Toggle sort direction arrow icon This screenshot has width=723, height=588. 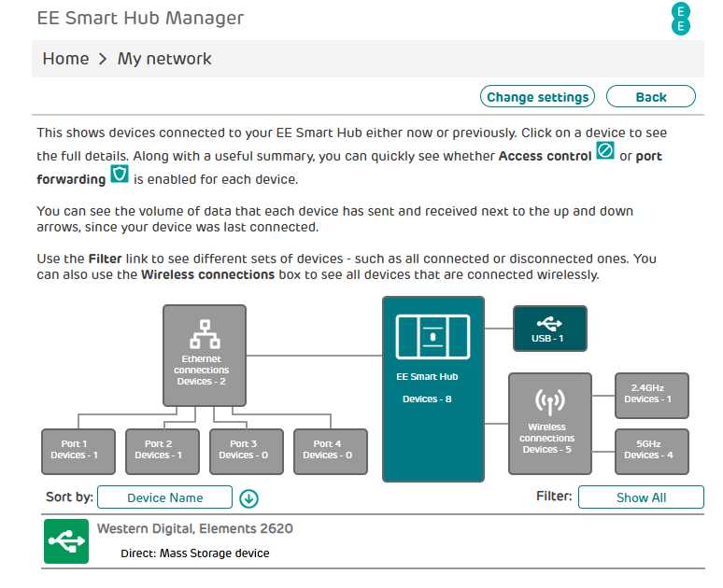[x=249, y=498]
